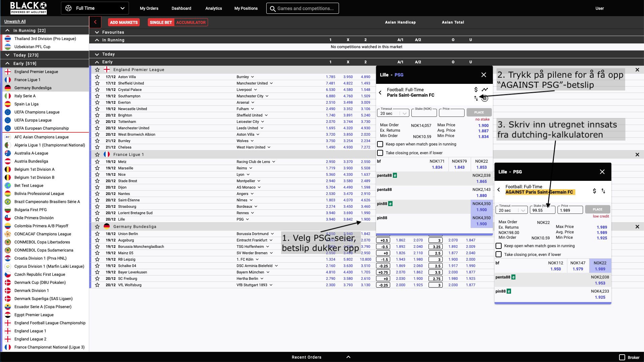644x362 pixels.
Task: Toggle the Broker checkbox
Action: pos(622,357)
